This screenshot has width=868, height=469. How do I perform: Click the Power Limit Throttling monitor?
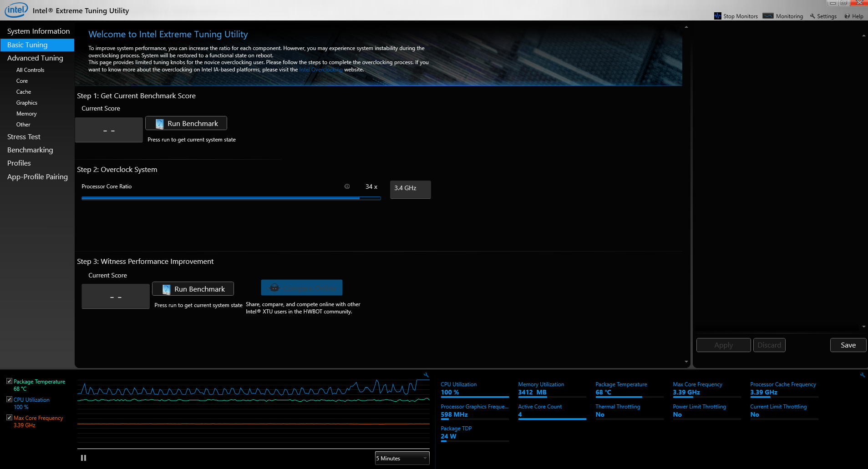[x=707, y=412]
